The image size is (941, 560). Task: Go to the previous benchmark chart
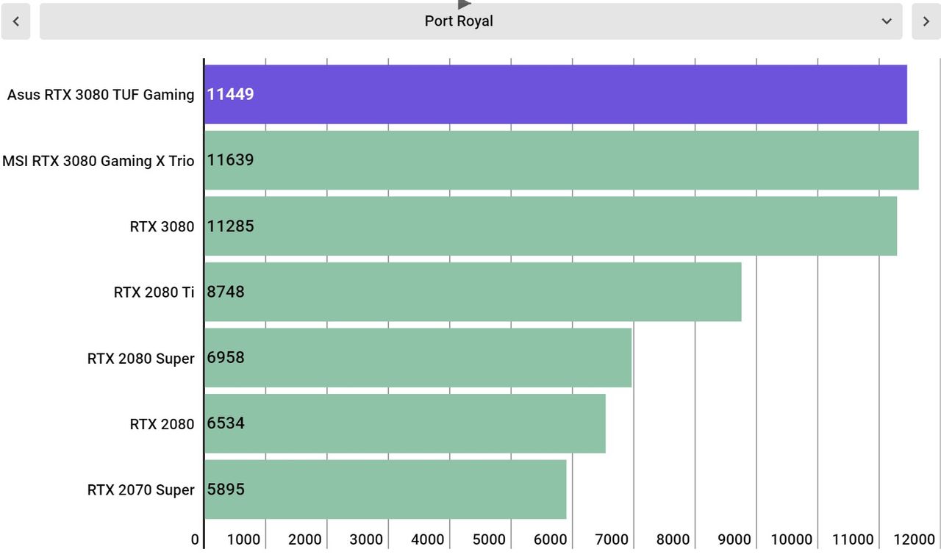click(x=15, y=21)
